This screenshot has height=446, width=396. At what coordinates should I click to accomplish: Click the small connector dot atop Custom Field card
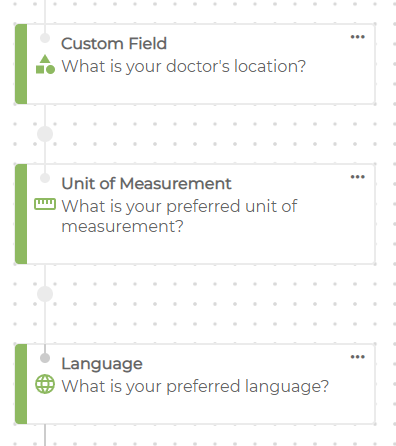point(45,38)
